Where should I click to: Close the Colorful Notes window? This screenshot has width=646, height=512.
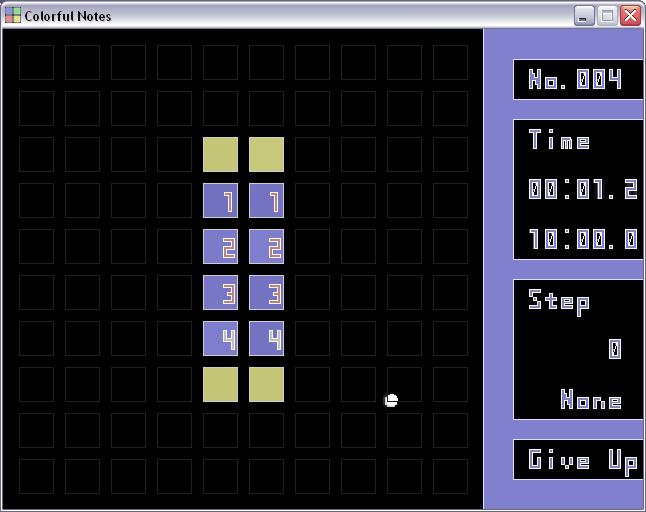coord(630,16)
